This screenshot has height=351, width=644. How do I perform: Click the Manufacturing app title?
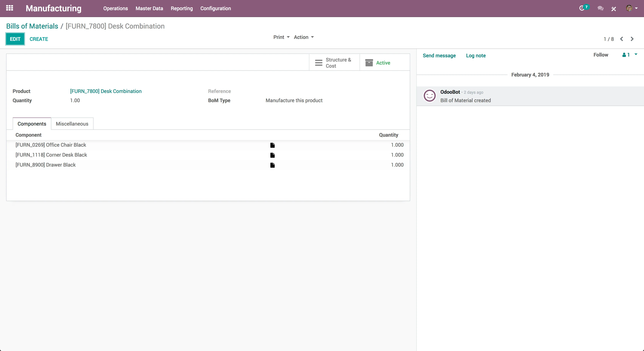(53, 8)
